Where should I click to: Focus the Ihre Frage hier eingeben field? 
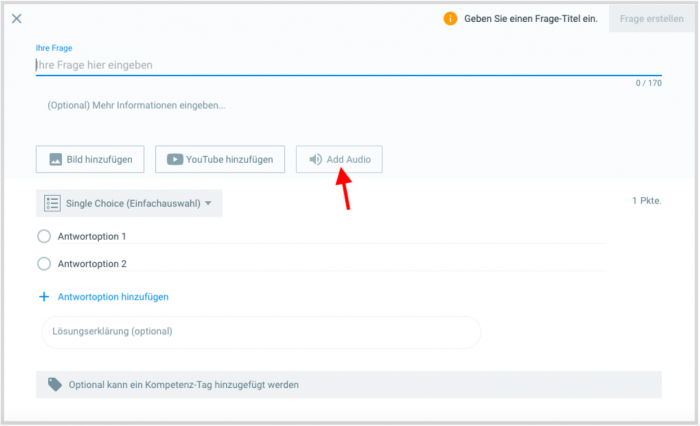pos(349,65)
